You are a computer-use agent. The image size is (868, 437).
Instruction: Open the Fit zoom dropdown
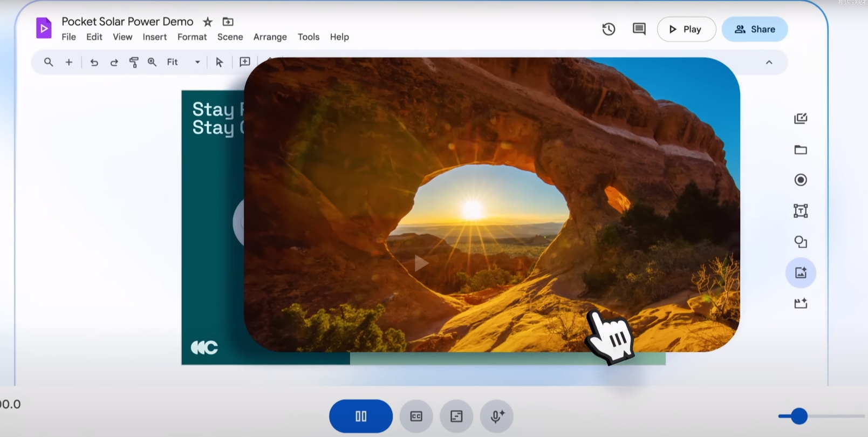tap(183, 62)
